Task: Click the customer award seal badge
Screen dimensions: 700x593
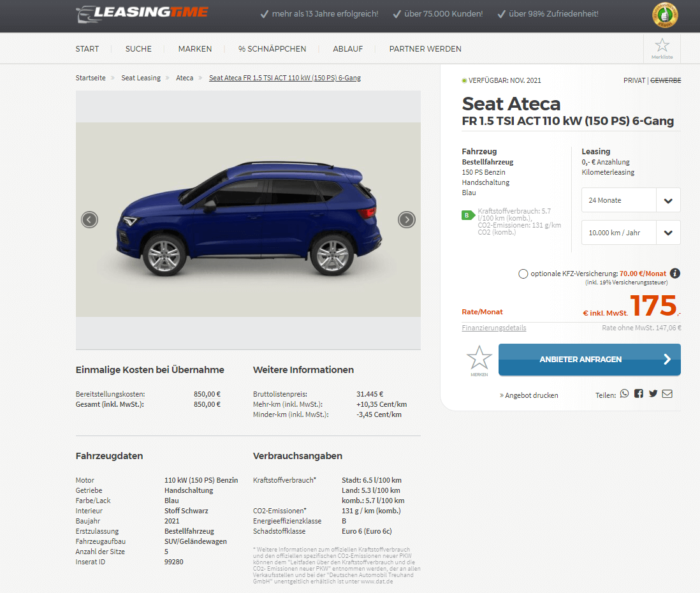Action: click(665, 15)
